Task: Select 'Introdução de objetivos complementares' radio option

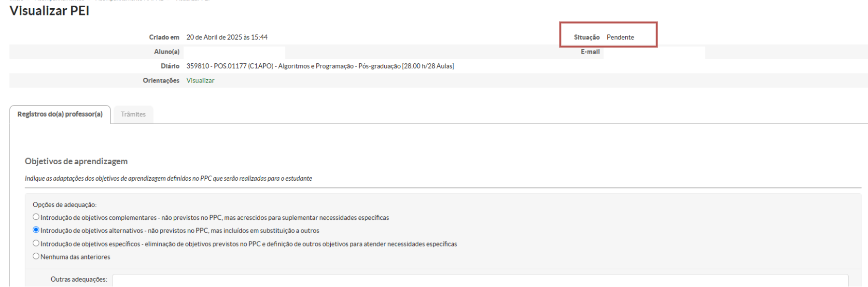Action: (x=36, y=217)
